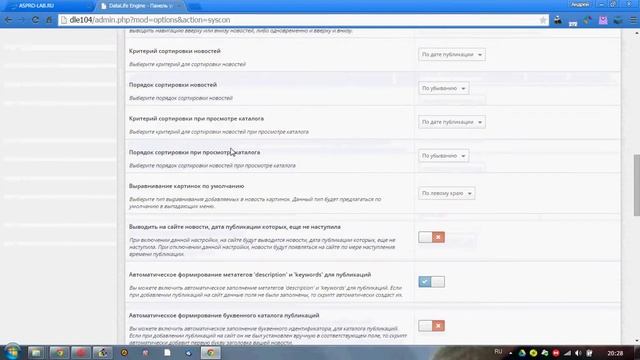Open the dropdown for Критерий сортировки новостей

[x=452, y=54]
